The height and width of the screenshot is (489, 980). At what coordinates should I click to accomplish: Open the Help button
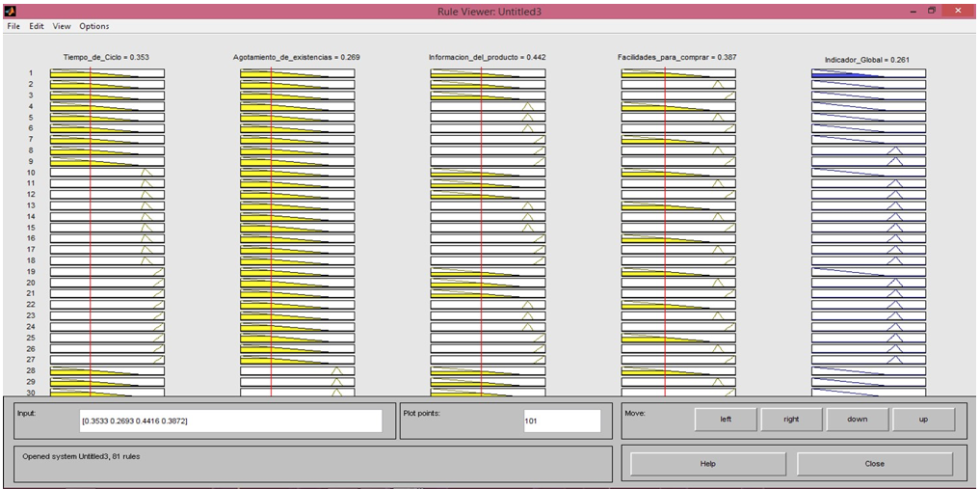coord(708,464)
